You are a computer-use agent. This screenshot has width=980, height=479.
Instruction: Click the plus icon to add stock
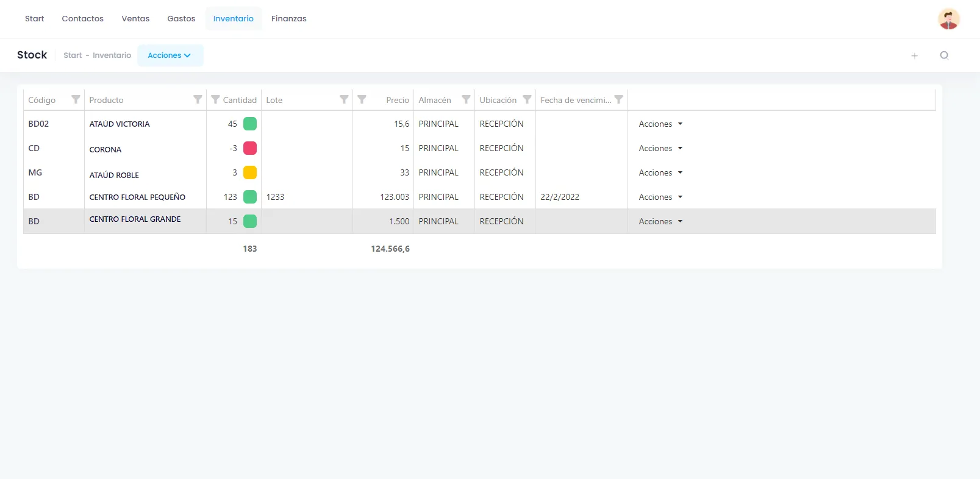coord(914,55)
